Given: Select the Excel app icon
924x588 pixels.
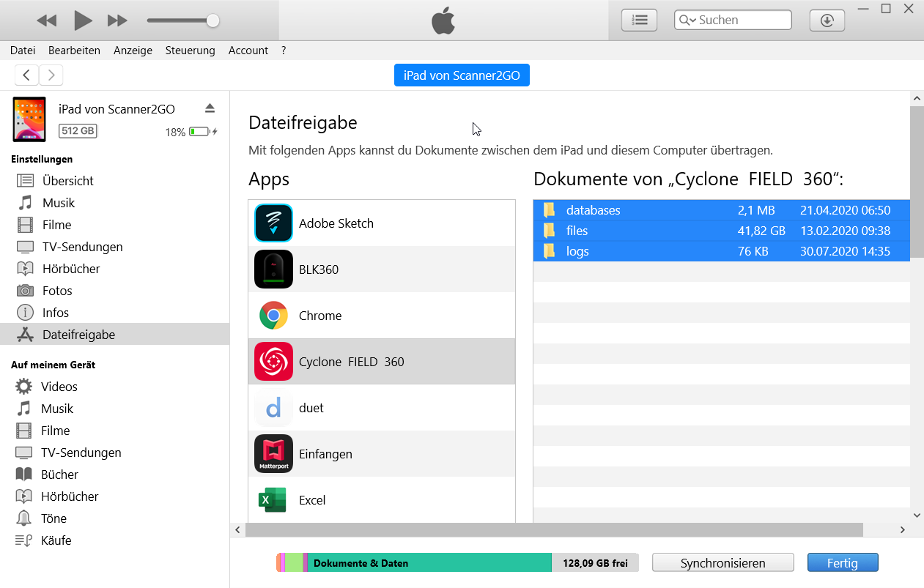Looking at the screenshot, I should point(273,500).
